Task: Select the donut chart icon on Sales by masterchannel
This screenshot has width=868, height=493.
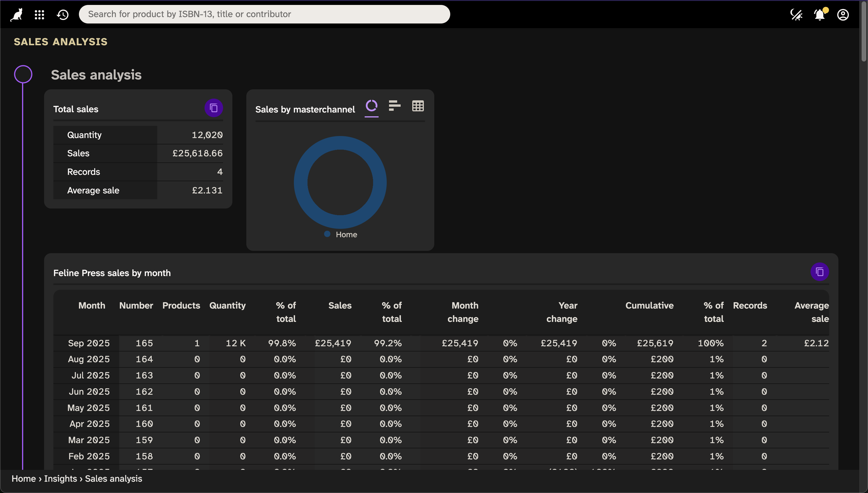Action: coord(372,106)
